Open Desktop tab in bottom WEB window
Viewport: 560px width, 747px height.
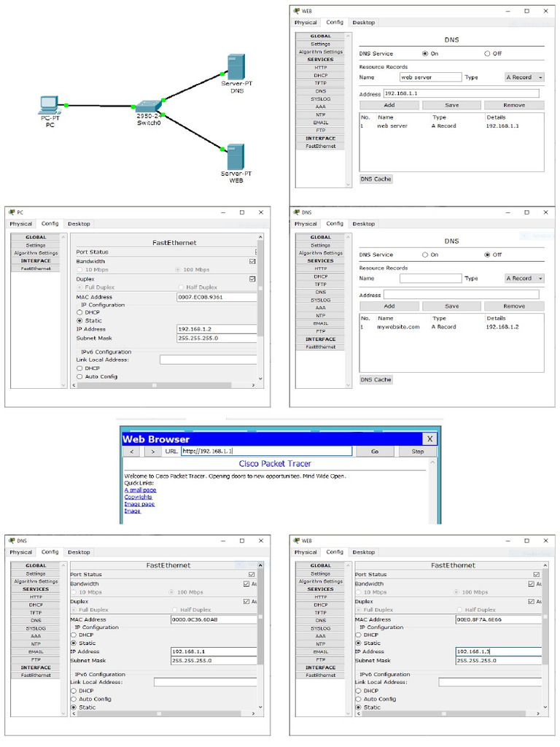[364, 552]
